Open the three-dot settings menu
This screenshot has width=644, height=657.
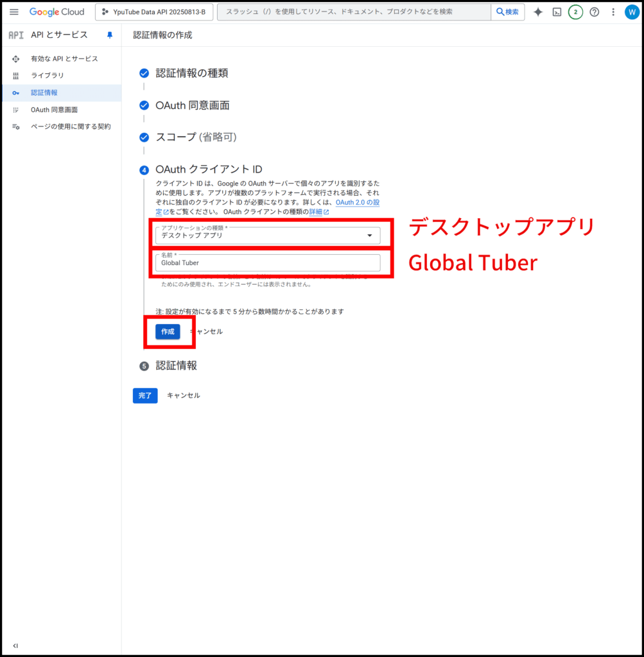tap(613, 12)
